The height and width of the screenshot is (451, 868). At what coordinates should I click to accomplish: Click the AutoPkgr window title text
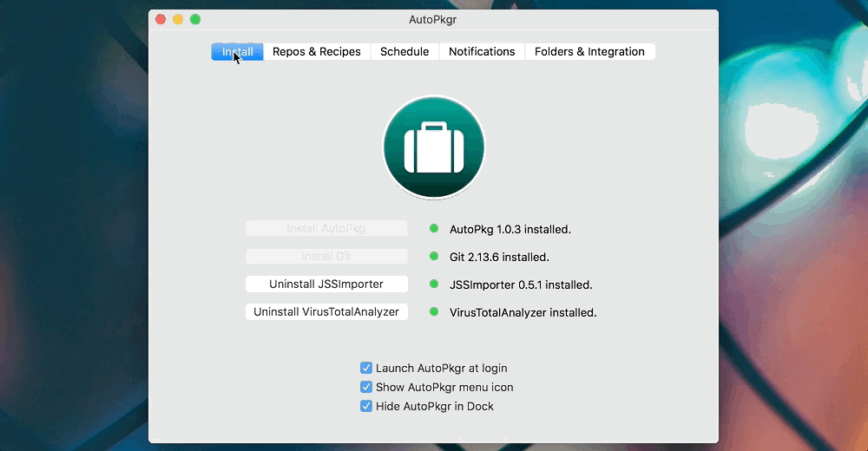tap(433, 19)
